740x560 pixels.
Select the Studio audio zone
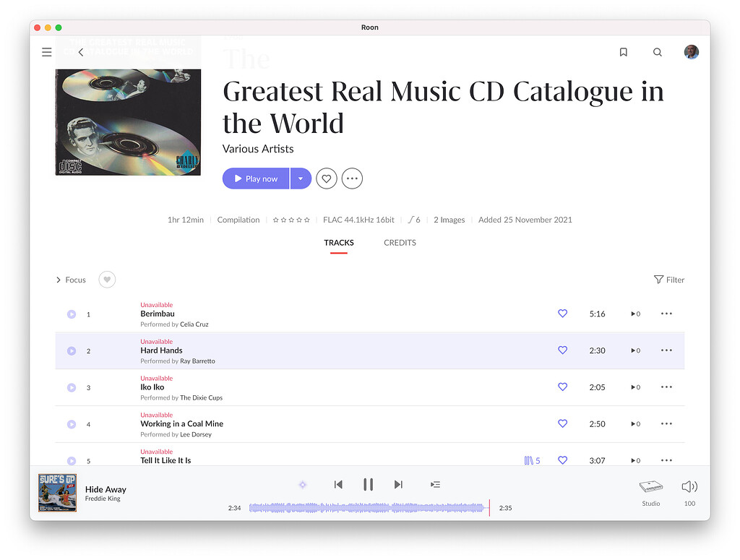tap(650, 491)
